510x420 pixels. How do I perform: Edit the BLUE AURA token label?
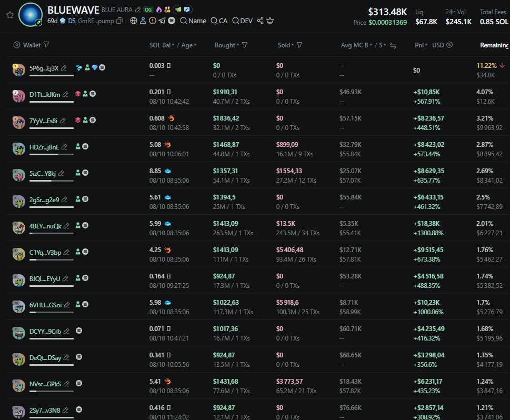pos(138,10)
